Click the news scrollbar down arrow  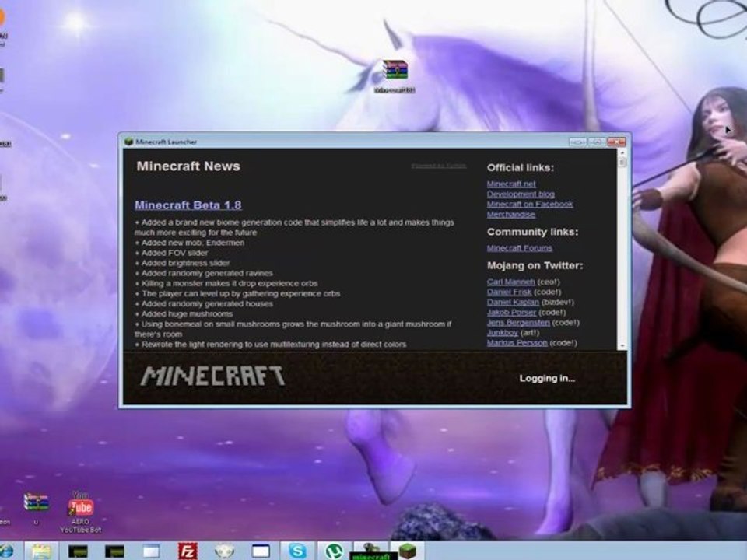[x=622, y=346]
